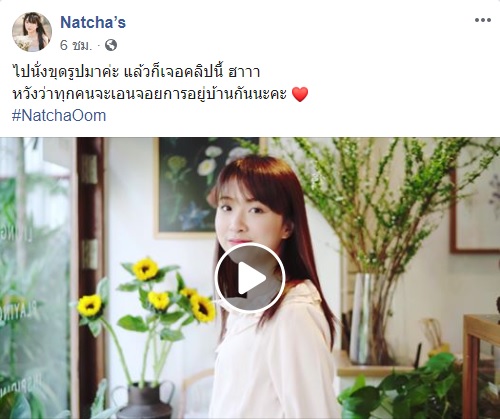Click the framed picture at video's right edge

tap(476, 207)
